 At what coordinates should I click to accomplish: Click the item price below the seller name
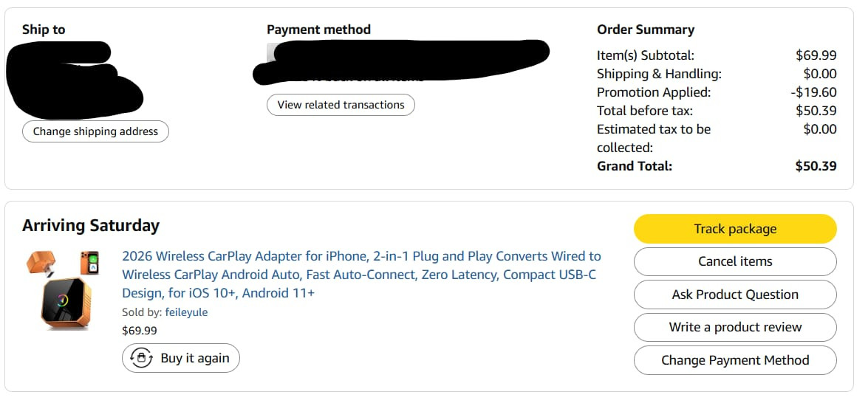point(140,331)
